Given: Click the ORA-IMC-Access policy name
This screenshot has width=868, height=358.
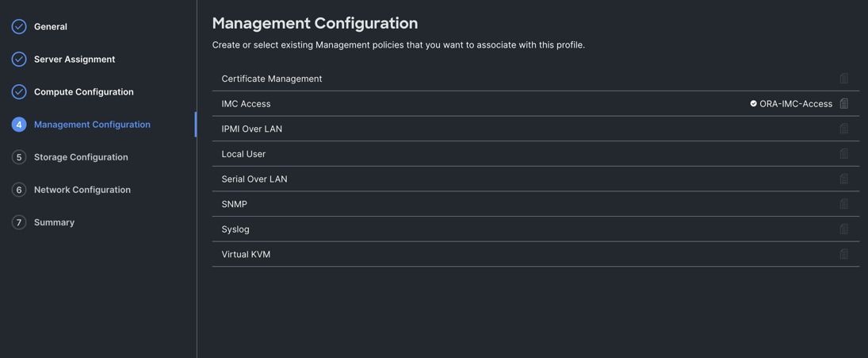Looking at the screenshot, I should [795, 104].
